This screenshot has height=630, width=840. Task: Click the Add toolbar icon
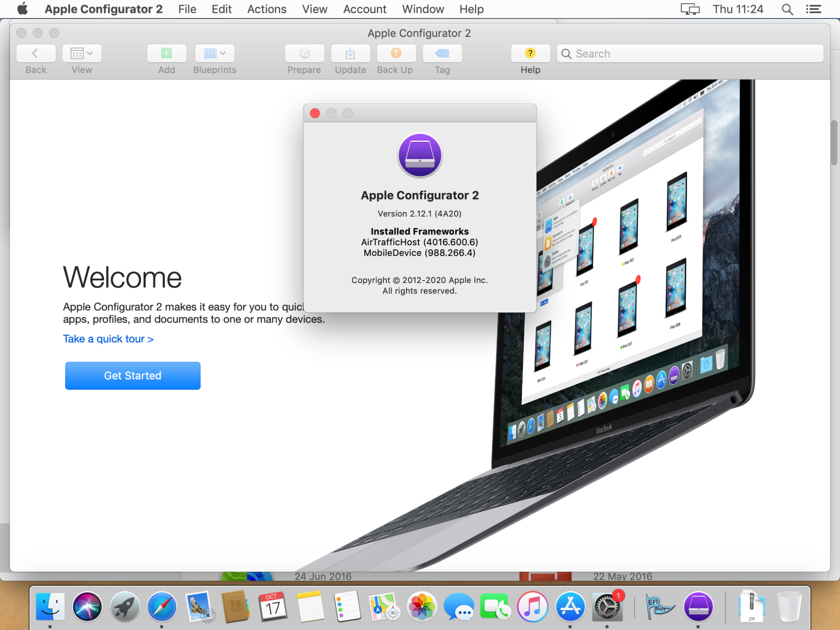point(167,53)
